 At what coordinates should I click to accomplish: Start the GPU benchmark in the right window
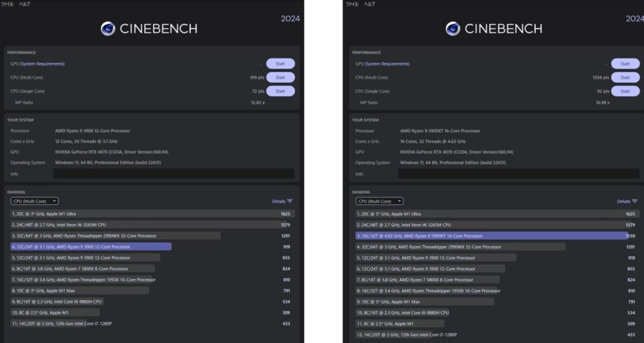tap(625, 64)
